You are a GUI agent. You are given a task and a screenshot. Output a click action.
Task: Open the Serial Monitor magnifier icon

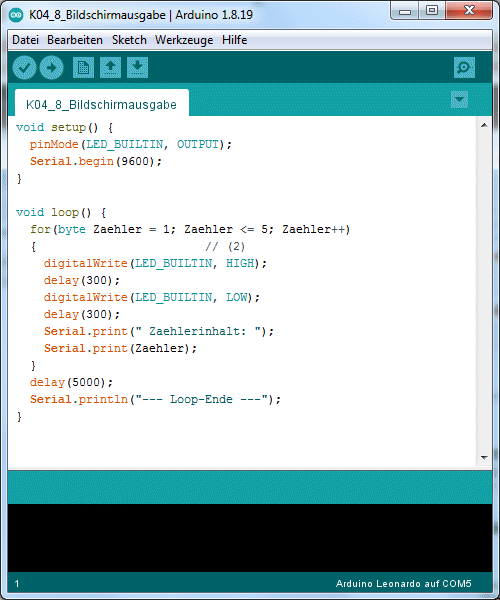pyautogui.click(x=464, y=68)
